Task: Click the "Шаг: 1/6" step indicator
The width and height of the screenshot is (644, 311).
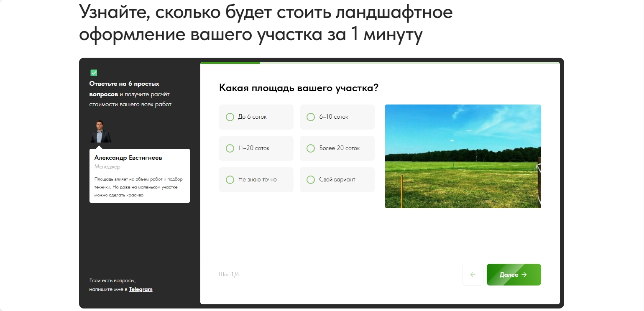Action: point(229,275)
